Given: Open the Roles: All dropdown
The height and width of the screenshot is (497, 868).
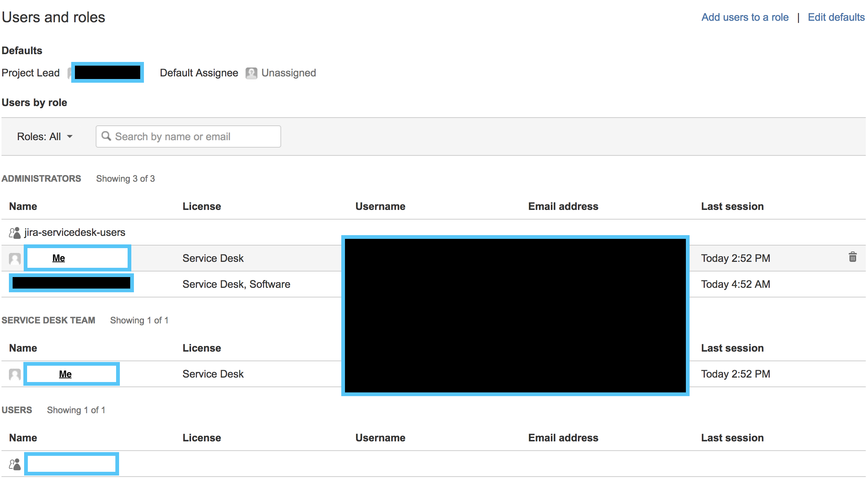Looking at the screenshot, I should [45, 136].
